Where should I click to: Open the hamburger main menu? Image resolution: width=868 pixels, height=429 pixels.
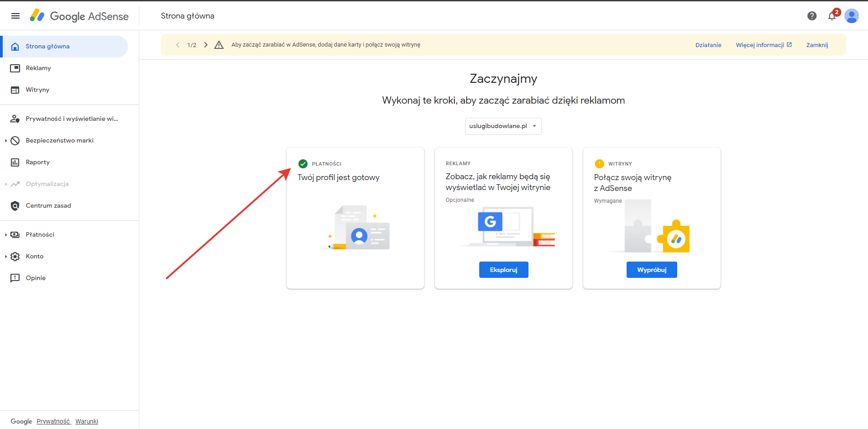15,16
